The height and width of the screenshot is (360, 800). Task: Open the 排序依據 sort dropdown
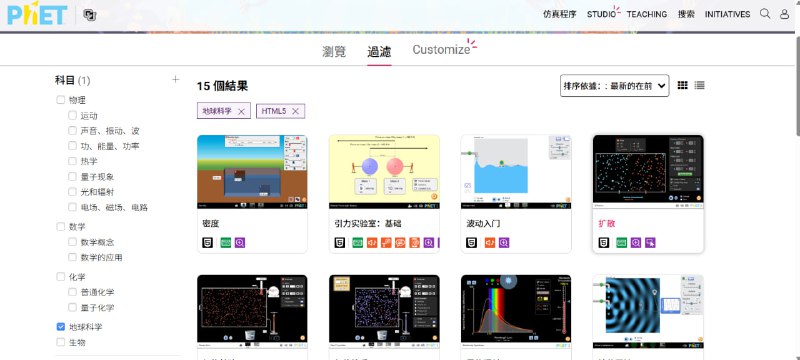(x=614, y=86)
